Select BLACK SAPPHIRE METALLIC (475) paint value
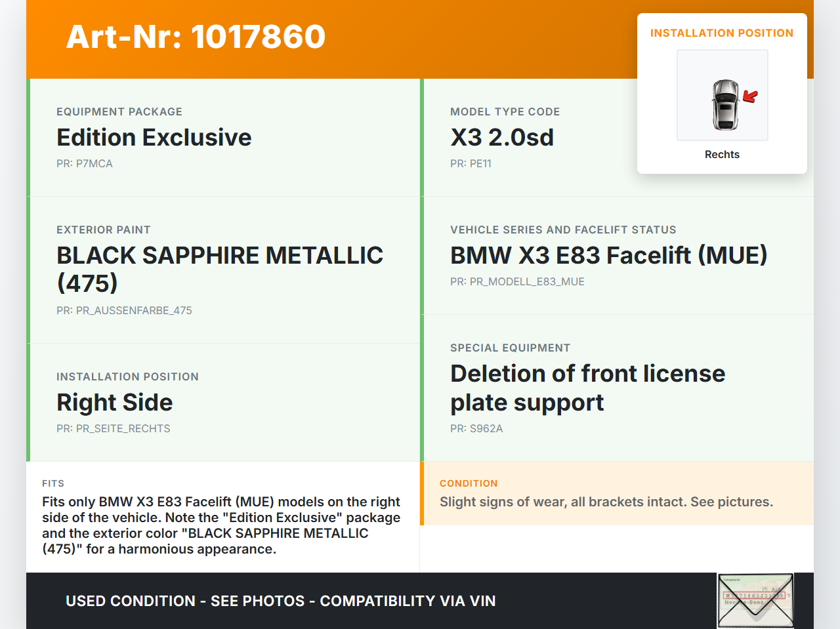Viewport: 840px width, 629px height. coord(219,269)
